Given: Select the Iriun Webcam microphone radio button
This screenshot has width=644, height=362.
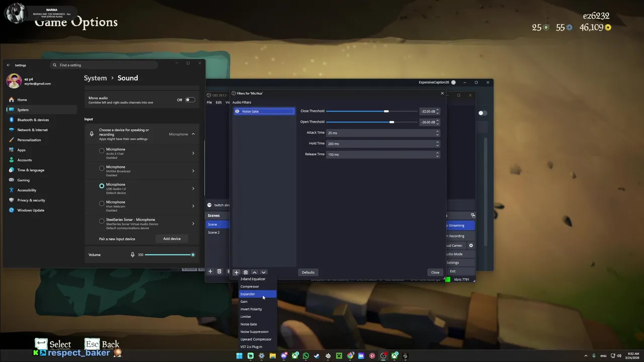Looking at the screenshot, I should pos(102,204).
